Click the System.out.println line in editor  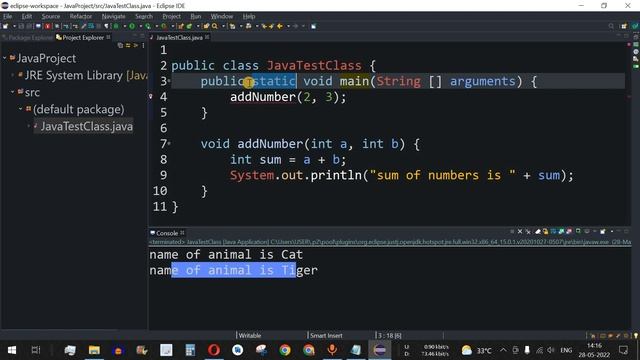click(402, 176)
